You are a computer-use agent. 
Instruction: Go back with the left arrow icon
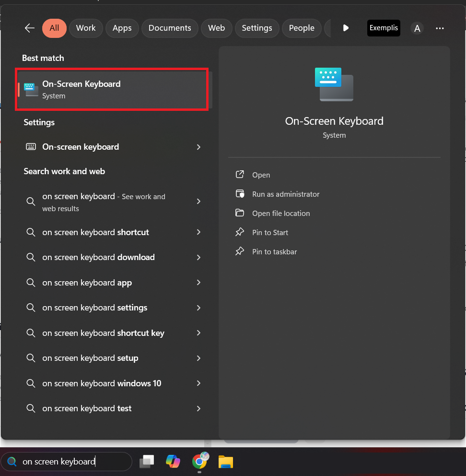click(29, 28)
